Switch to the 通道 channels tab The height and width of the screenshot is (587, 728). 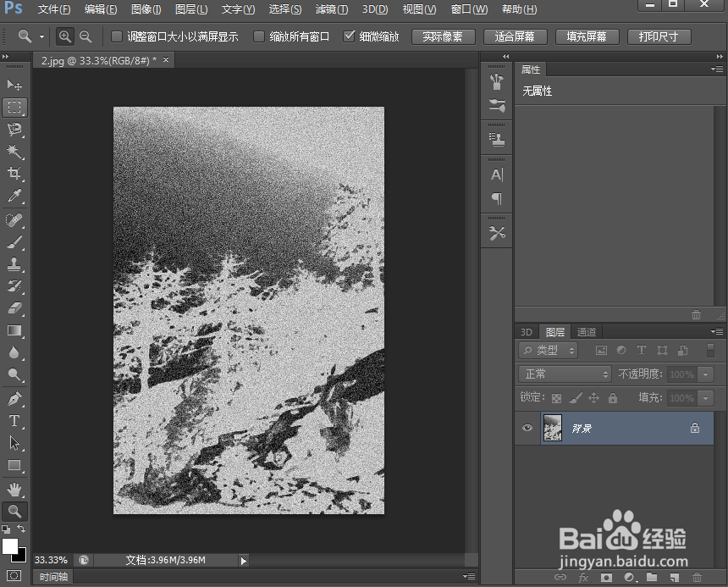pos(587,331)
